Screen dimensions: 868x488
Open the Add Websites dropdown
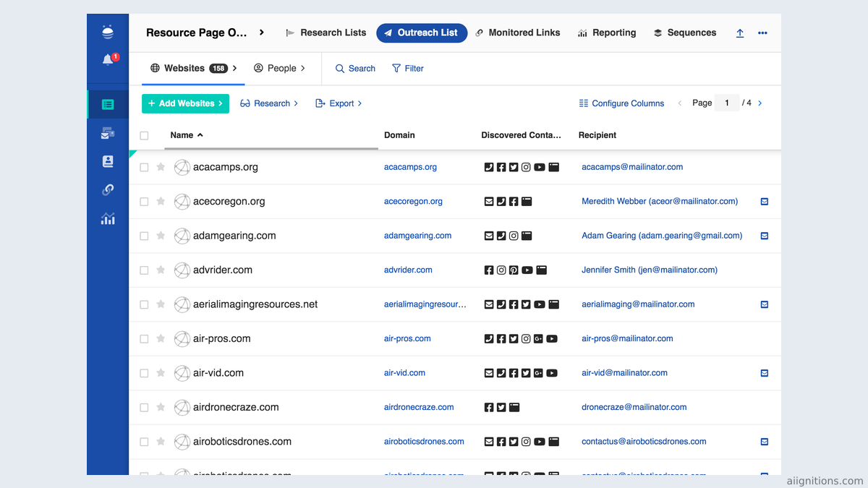pos(185,103)
